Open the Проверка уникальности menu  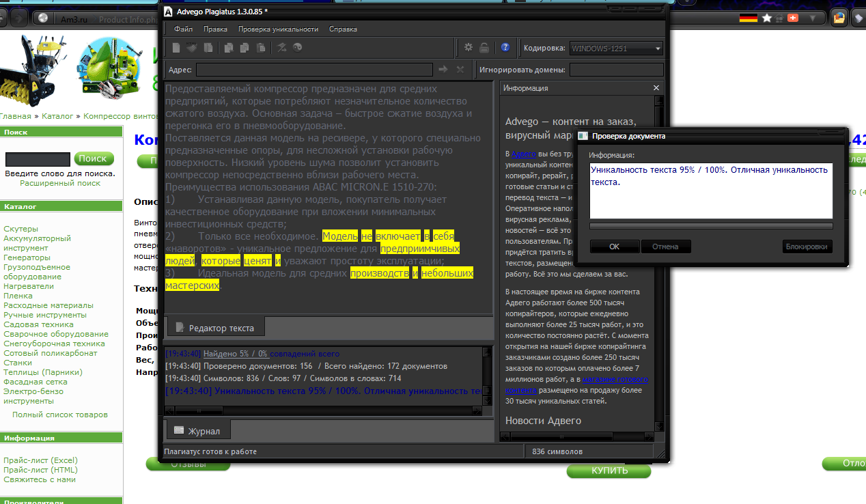(x=278, y=29)
